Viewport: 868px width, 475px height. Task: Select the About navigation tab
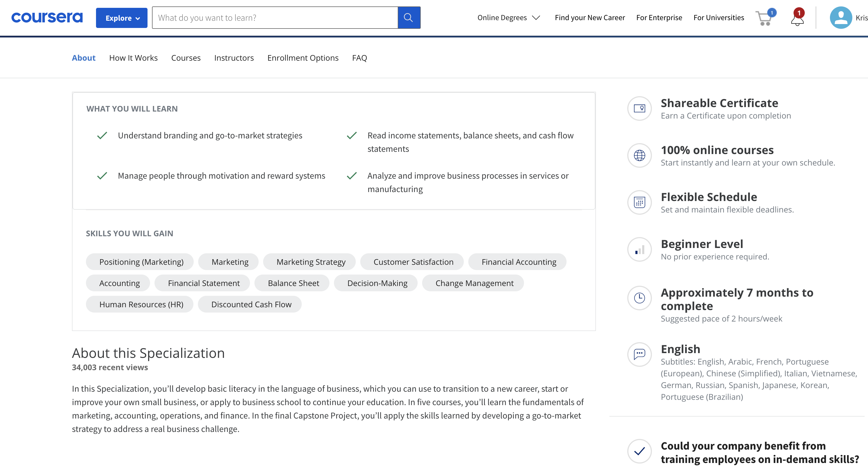83,57
